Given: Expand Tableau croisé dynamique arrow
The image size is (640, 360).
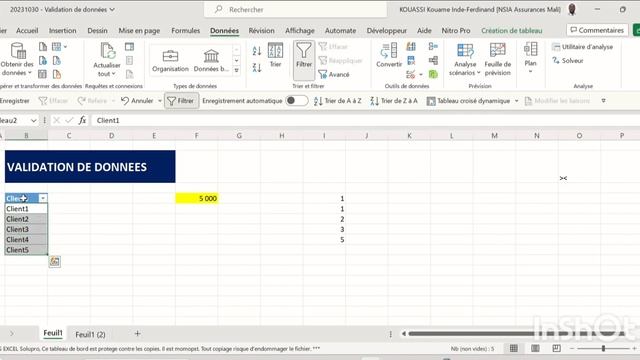Looking at the screenshot, I should tap(516, 100).
